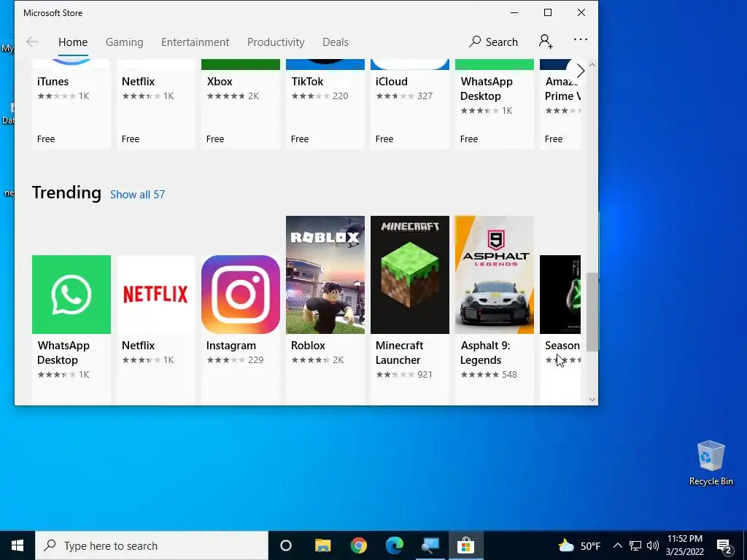Open the iTunes card in top row
This screenshot has width=747, height=560.
[x=71, y=104]
